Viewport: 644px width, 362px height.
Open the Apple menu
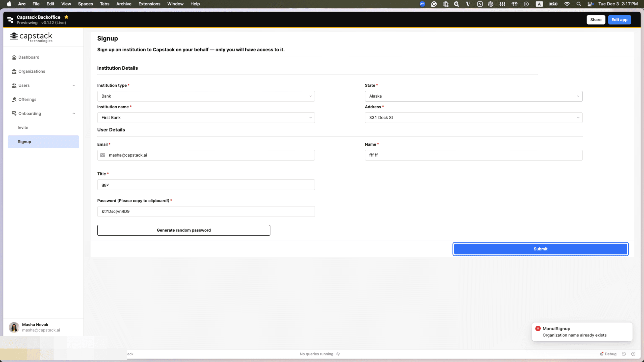pos(9,4)
